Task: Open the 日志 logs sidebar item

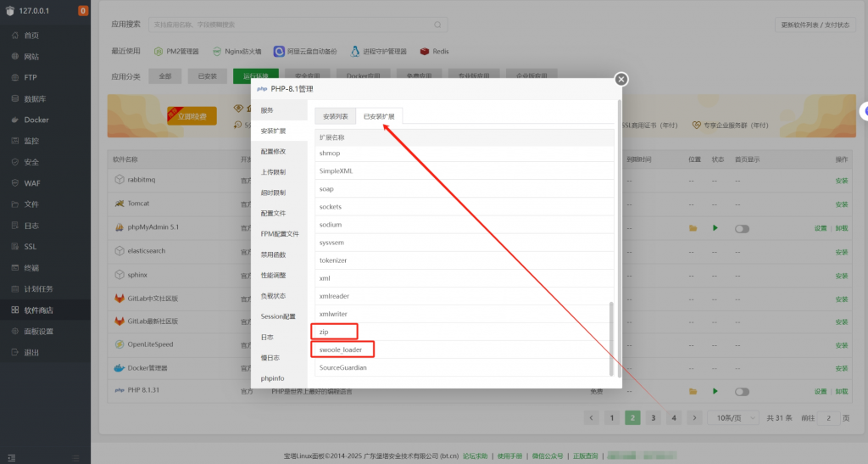Action: pos(31,226)
